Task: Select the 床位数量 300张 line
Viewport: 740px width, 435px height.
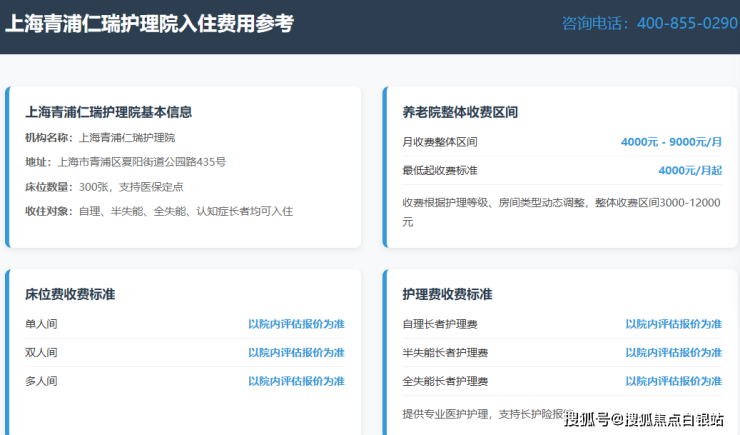Action: 104,187
